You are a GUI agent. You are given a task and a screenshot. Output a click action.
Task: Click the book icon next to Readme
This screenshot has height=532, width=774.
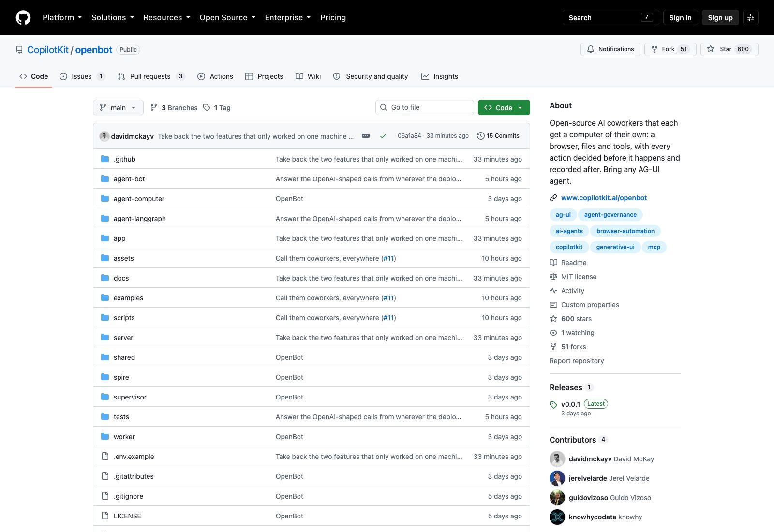[553, 263]
